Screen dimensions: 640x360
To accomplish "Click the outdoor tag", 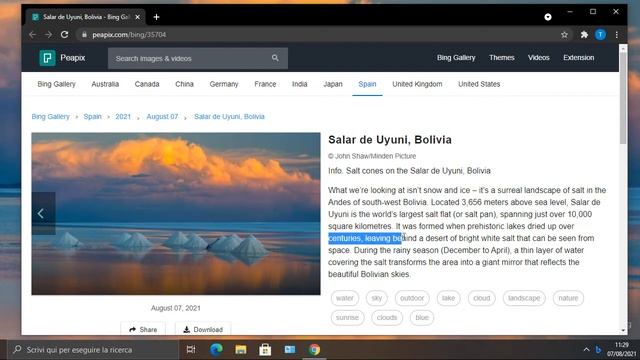I will click(x=412, y=298).
